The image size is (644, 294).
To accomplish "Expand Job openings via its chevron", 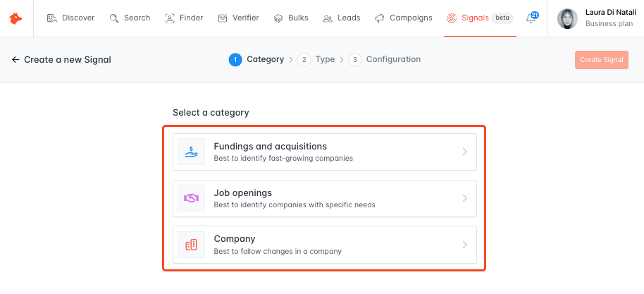I will point(464,198).
